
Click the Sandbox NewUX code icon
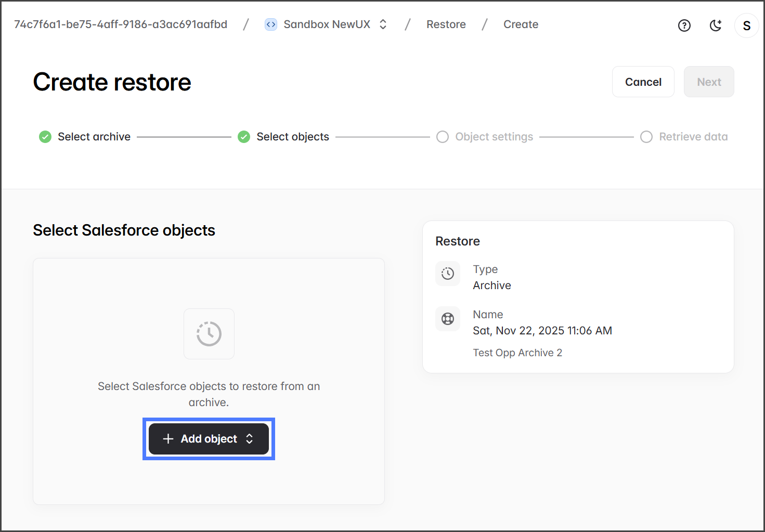271,24
